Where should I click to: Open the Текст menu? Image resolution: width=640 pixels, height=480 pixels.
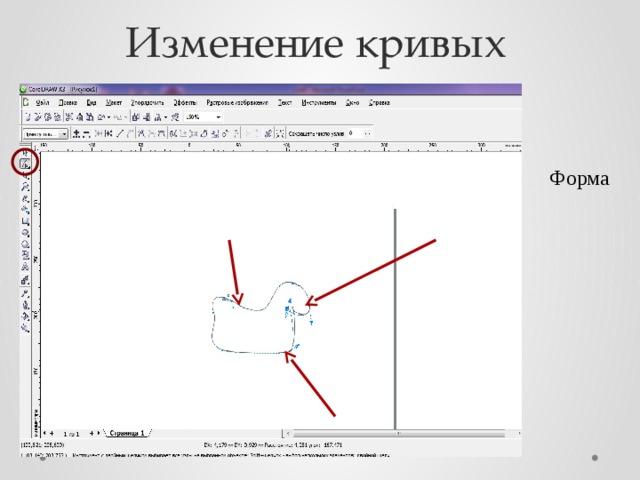(285, 102)
